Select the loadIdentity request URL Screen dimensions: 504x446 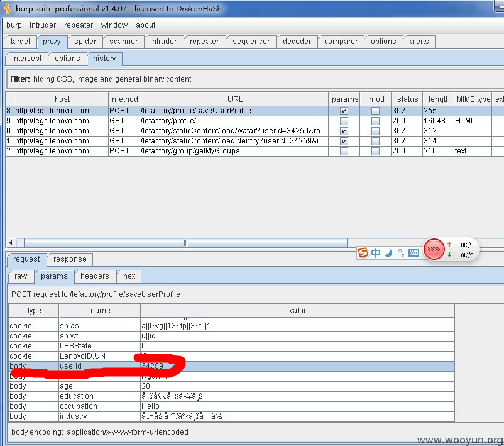(x=233, y=141)
